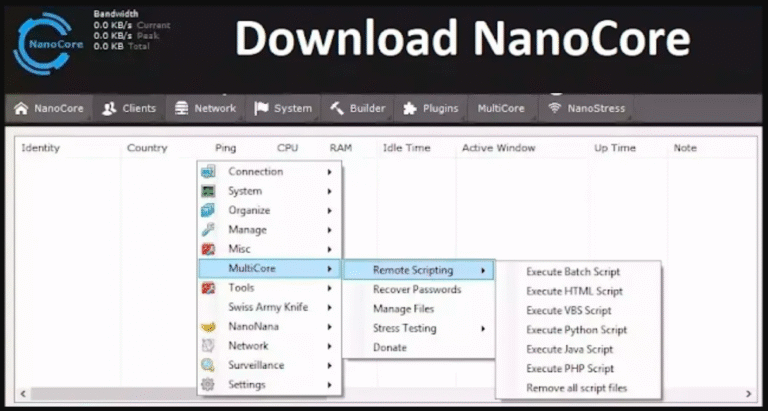Open the NanoStress tab wifi icon
This screenshot has width=768, height=411.
pyautogui.click(x=554, y=109)
